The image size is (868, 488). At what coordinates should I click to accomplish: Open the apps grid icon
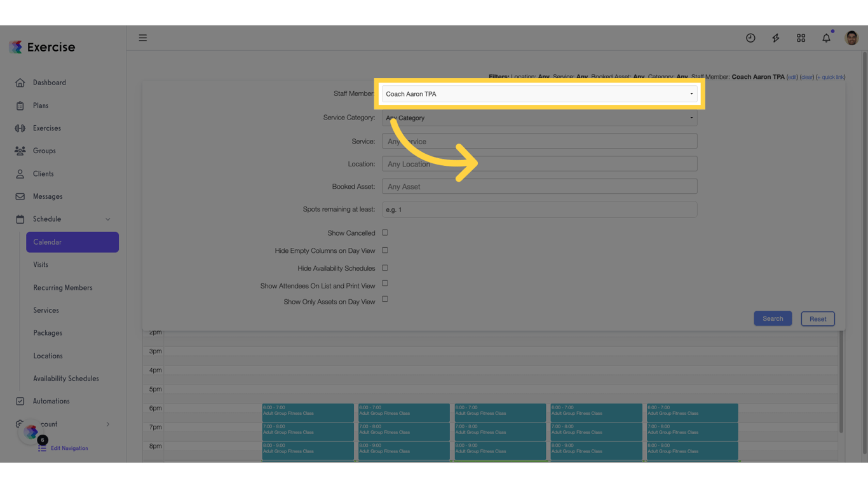[801, 38]
